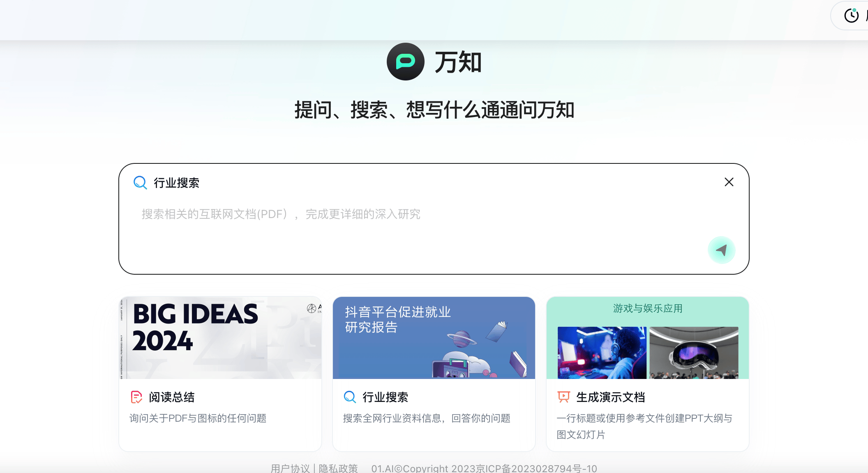The height and width of the screenshot is (473, 868).
Task: Open the BIG IDEAS 2024 thumbnail
Action: click(x=220, y=338)
